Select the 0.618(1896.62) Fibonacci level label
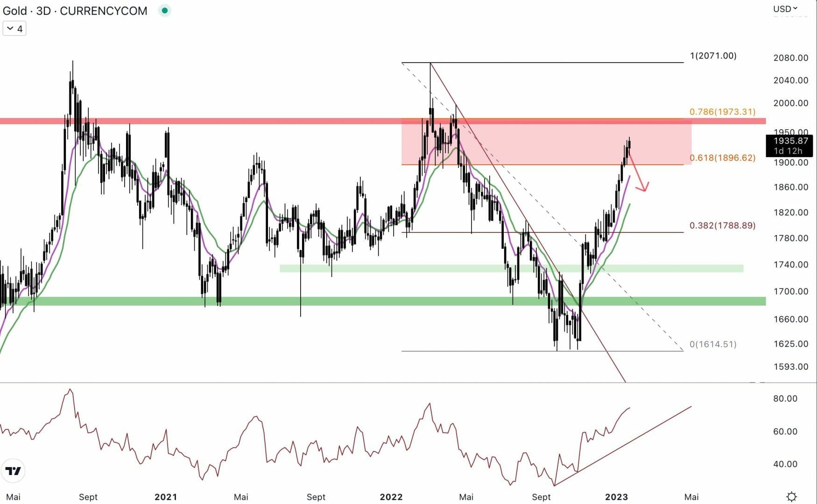Image resolution: width=817 pixels, height=504 pixels. [722, 158]
